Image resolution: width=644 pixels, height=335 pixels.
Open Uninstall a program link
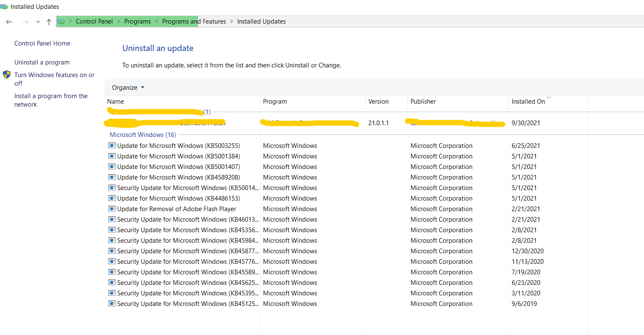[x=42, y=62]
